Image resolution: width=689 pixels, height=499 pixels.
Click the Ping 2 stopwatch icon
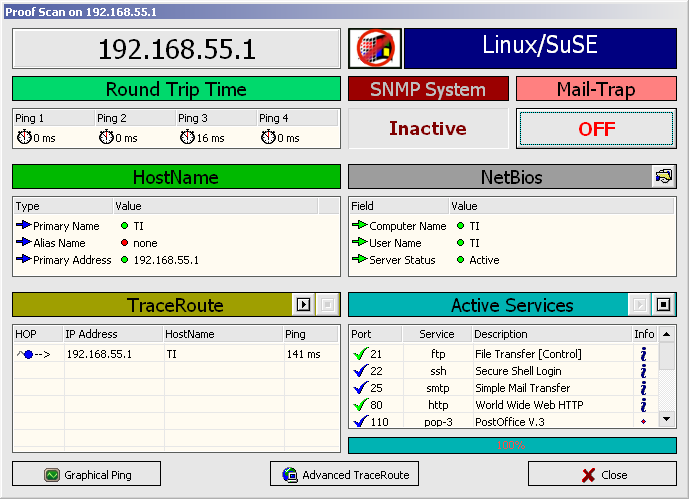pyautogui.click(x=106, y=137)
